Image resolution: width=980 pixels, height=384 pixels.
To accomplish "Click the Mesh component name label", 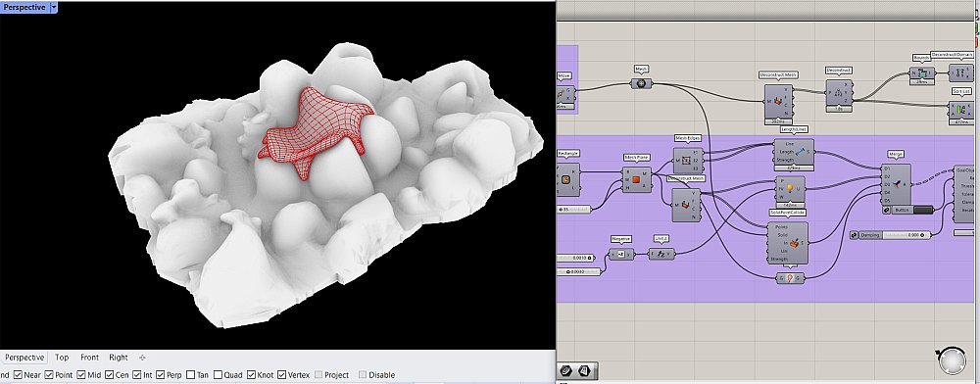I will [x=641, y=70].
